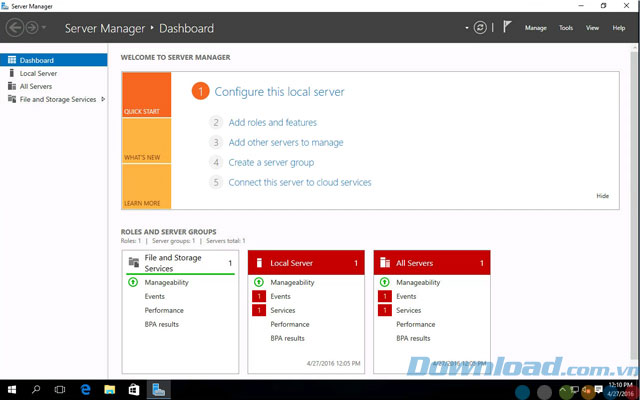The height and width of the screenshot is (400, 640).
Task: Click the taskbar clock
Action: (621, 390)
